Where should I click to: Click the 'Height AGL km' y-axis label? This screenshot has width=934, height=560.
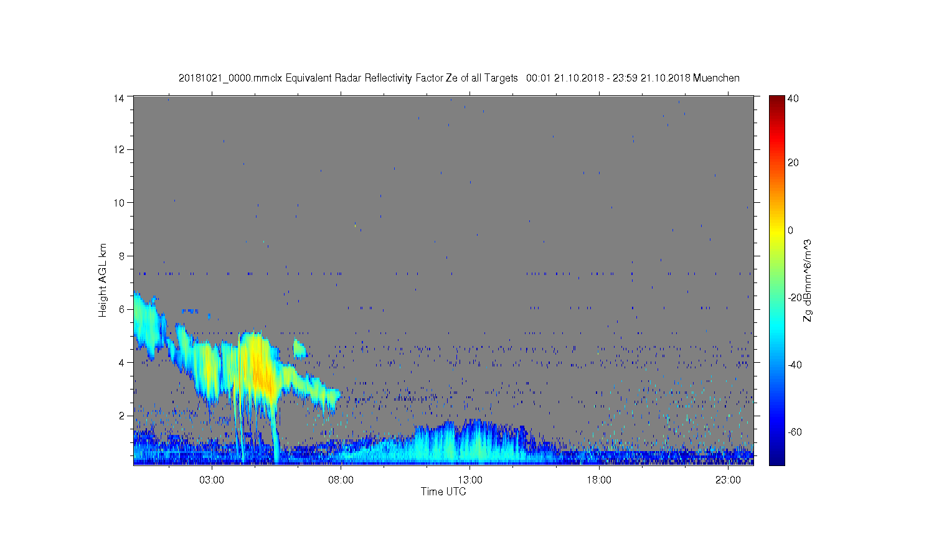(x=103, y=280)
